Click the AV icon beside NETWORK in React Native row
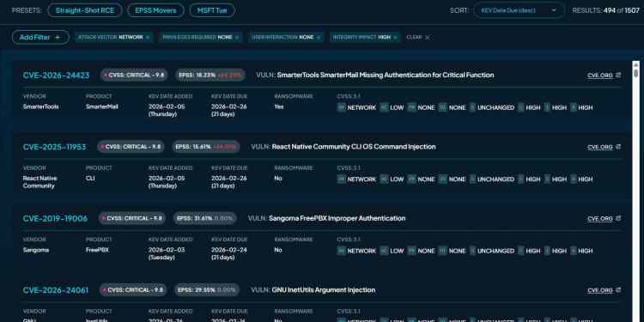The height and width of the screenshot is (322, 644). pyautogui.click(x=341, y=179)
